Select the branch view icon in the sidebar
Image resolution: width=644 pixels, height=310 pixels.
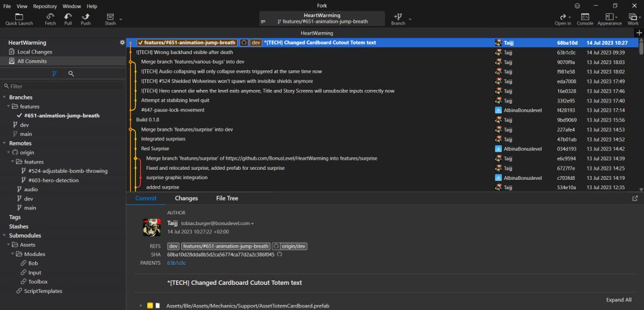pos(55,74)
